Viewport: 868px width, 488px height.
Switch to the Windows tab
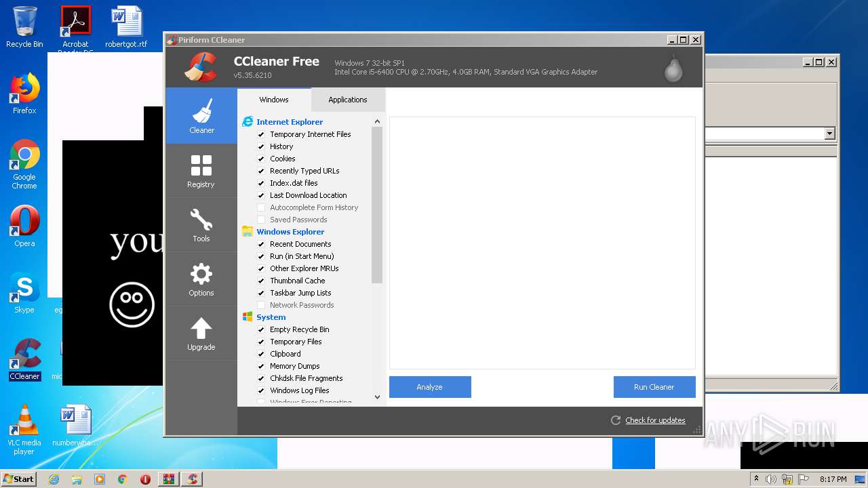coord(274,100)
